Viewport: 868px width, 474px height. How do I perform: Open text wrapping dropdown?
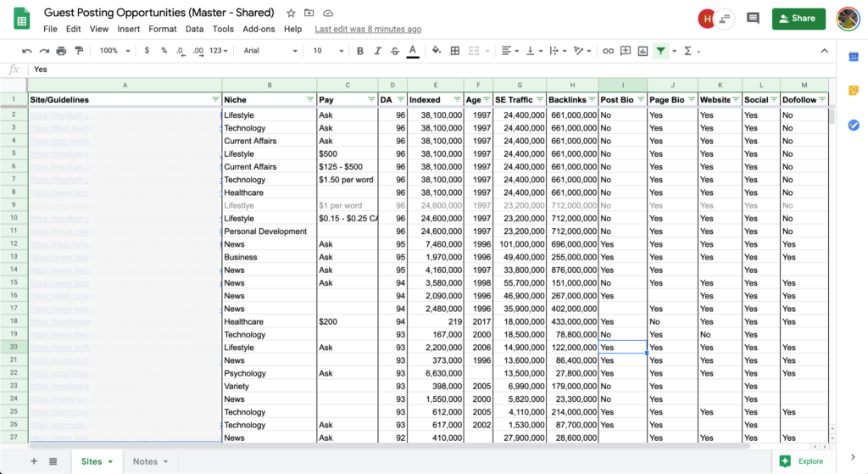558,51
